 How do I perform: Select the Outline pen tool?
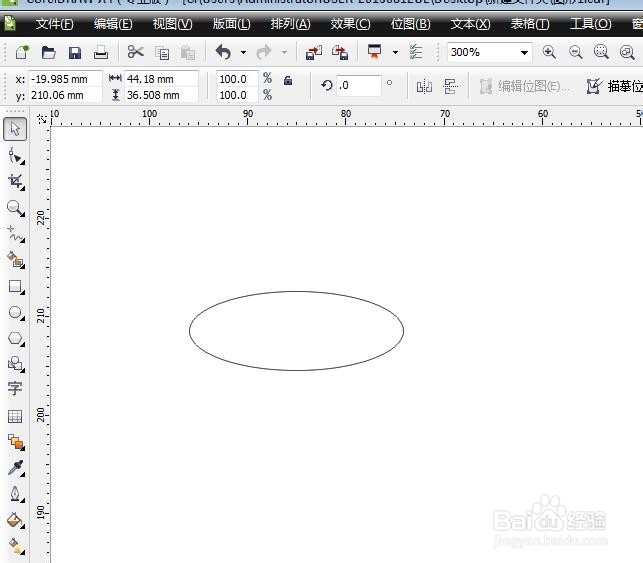click(16, 494)
